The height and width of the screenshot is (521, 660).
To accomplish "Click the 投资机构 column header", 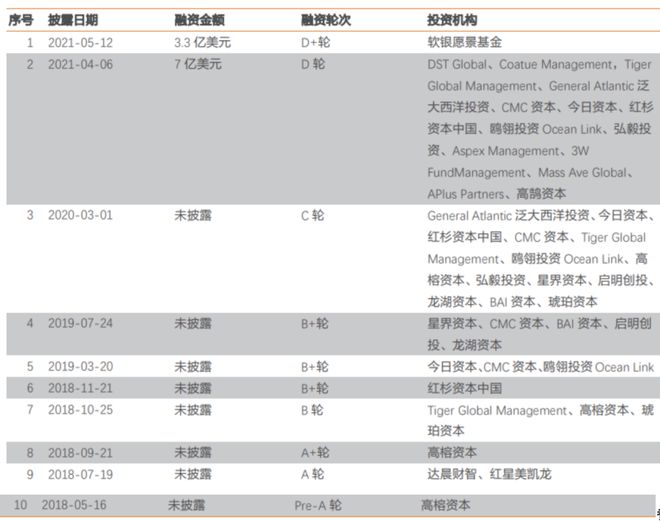I will tap(452, 20).
